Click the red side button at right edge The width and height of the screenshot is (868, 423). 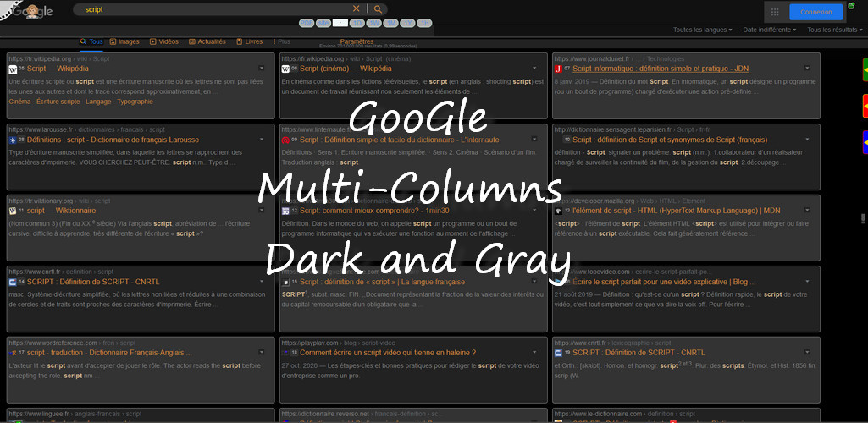point(865,106)
